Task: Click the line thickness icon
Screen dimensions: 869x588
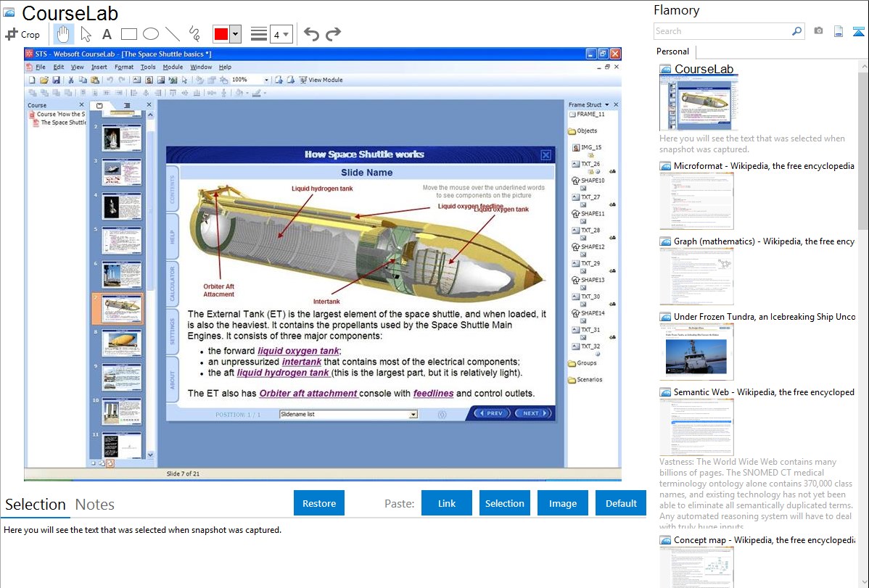Action: coord(258,34)
